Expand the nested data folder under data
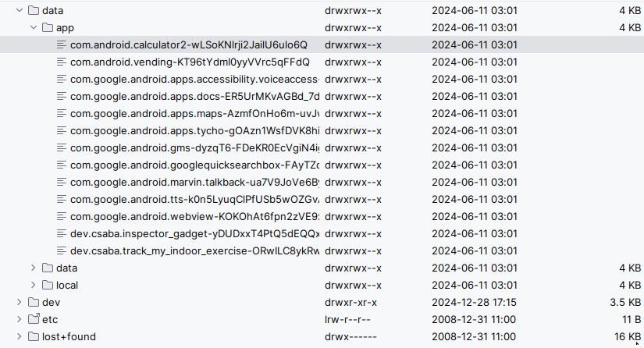The image size is (644, 348). coord(34,268)
